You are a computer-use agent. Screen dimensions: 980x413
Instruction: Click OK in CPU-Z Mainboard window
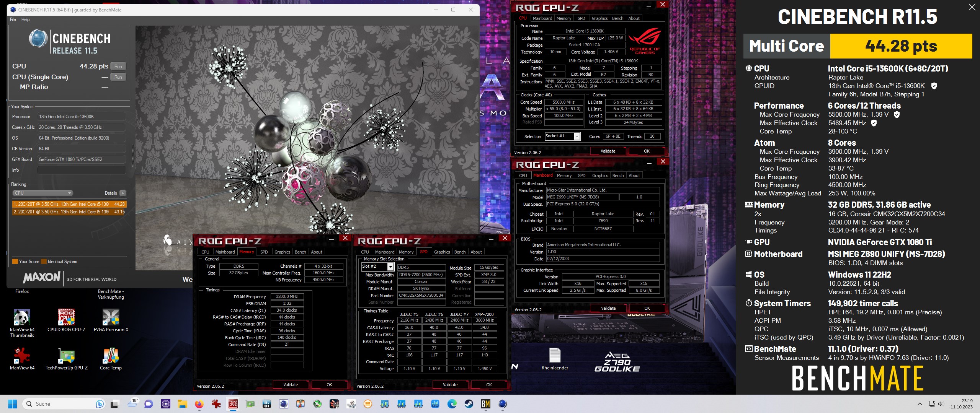click(x=647, y=308)
